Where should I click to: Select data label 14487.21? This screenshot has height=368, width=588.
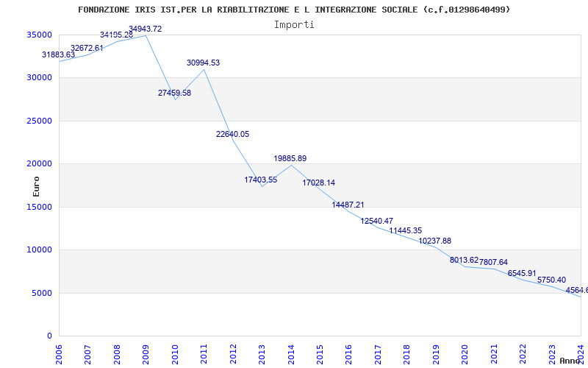[x=348, y=205]
